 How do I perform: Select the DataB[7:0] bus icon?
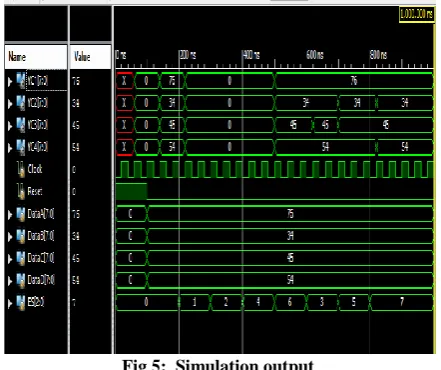point(21,236)
